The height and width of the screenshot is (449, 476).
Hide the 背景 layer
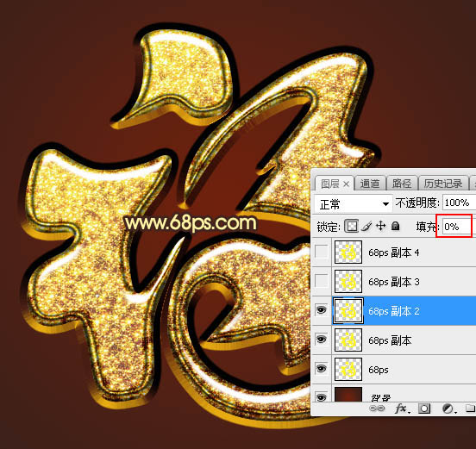click(321, 396)
